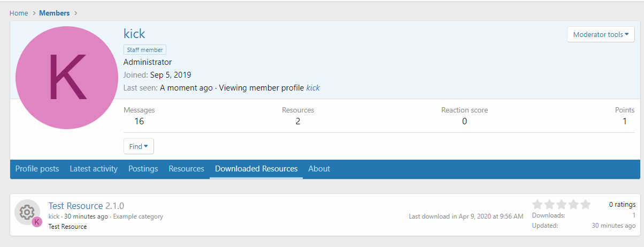Expand the Find dropdown menu
644x247 pixels.
pos(139,146)
